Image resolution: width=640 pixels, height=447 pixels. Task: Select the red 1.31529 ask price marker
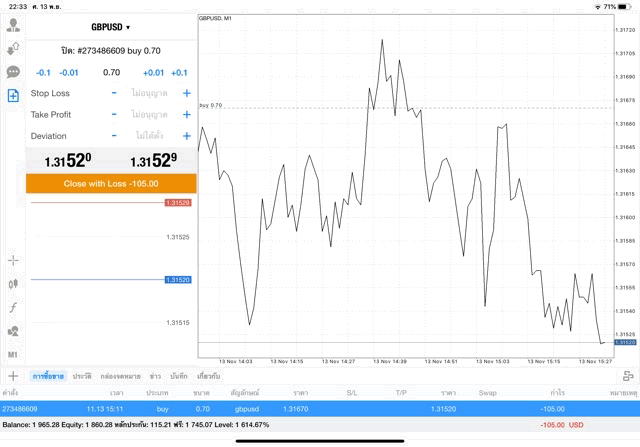pyautogui.click(x=178, y=203)
